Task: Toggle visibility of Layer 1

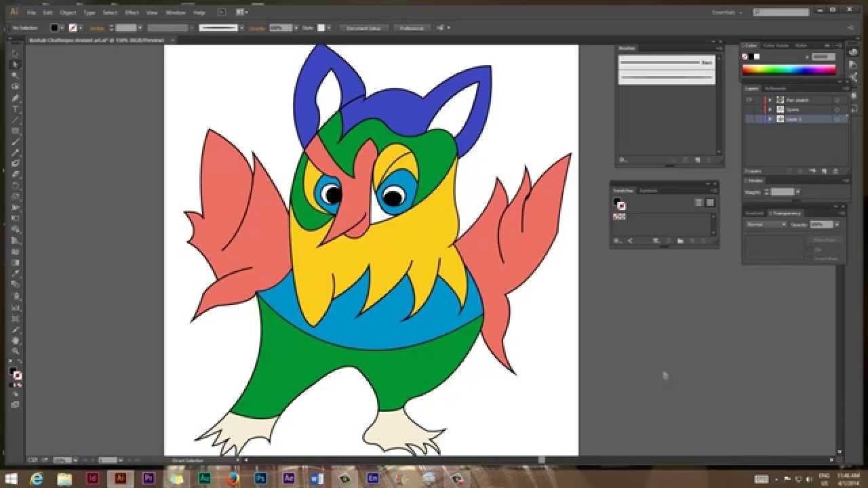Action: coord(749,119)
